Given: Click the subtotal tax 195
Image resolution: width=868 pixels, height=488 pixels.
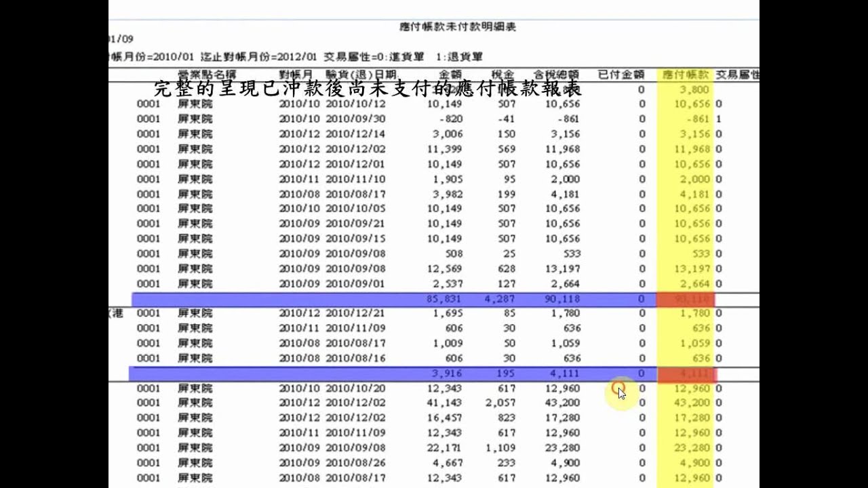Looking at the screenshot, I should pyautogui.click(x=507, y=373).
